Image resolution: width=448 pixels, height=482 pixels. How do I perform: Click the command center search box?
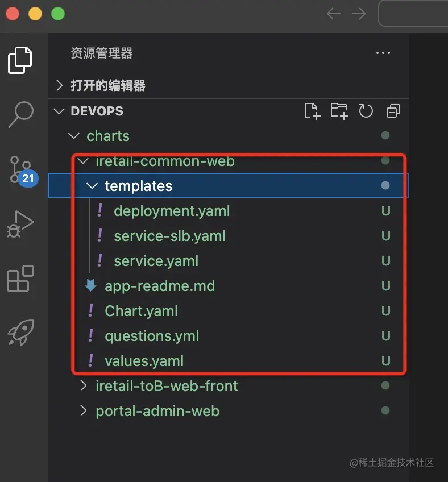[x=413, y=13]
